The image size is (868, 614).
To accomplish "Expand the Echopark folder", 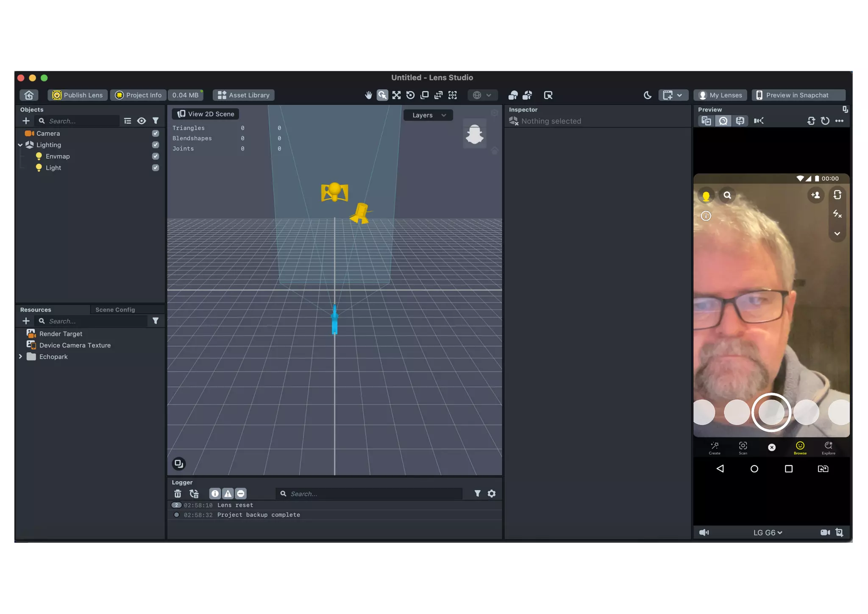I will coord(20,357).
